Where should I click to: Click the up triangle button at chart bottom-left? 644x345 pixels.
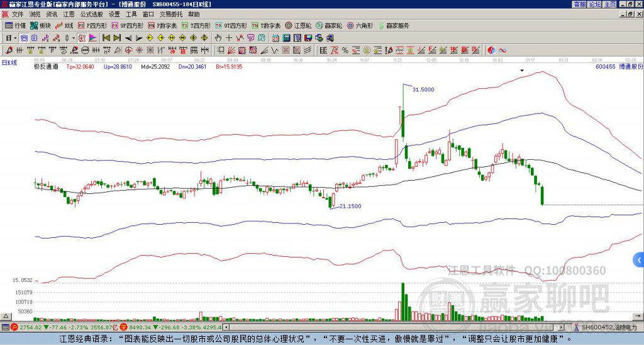point(6,316)
